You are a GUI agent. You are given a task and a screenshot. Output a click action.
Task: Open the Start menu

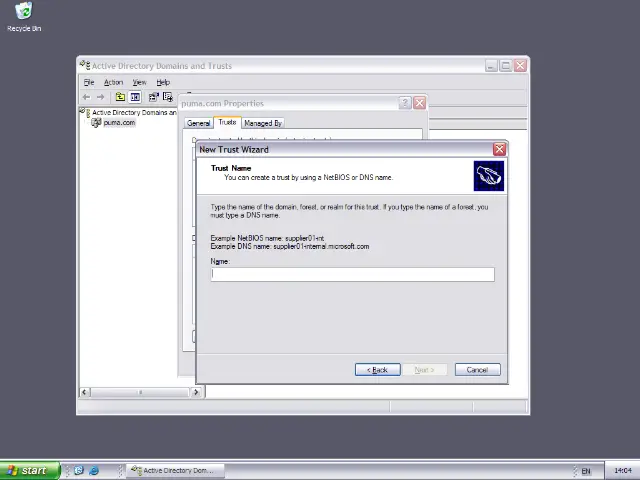[x=28, y=470]
